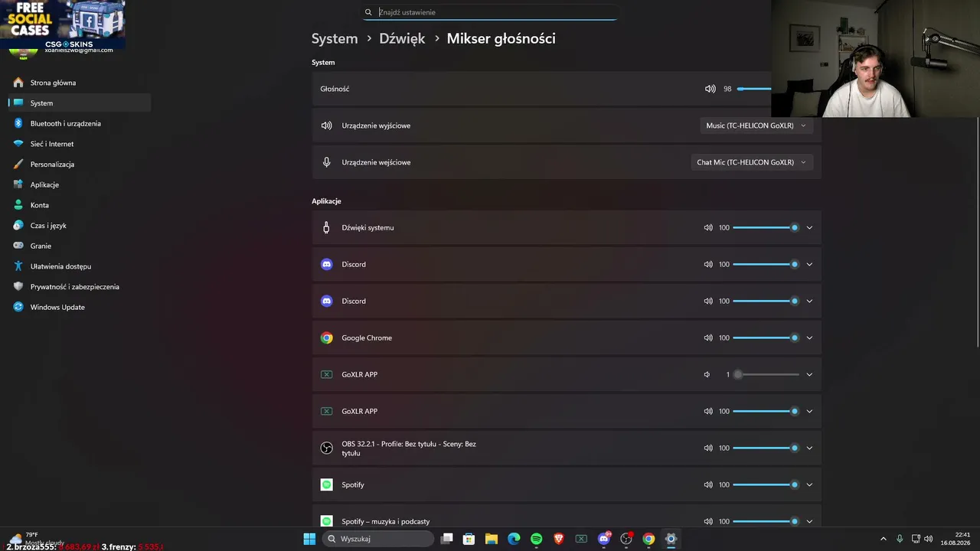Viewport: 980px width, 551px height.
Task: Mute Spotify – muzyka i podcasty
Action: point(708,521)
